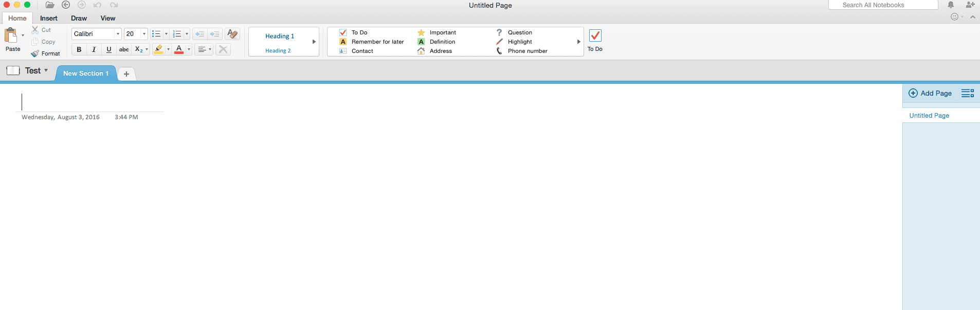Open the highlight color dropdown arrow
980x310 pixels.
(x=168, y=49)
